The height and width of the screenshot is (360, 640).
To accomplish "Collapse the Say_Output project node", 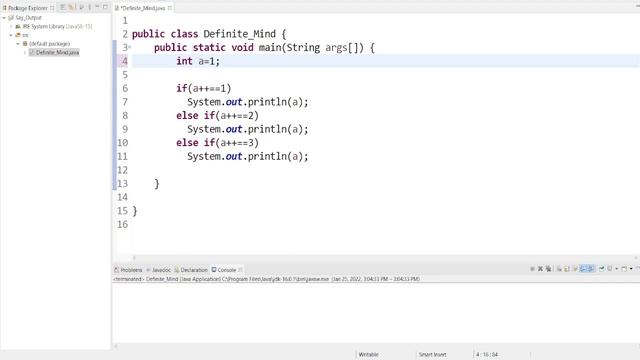I will tap(4, 18).
